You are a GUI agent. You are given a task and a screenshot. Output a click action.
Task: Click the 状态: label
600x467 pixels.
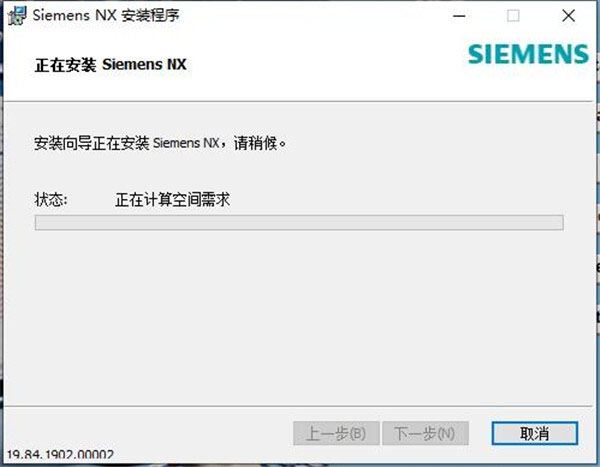coord(51,199)
